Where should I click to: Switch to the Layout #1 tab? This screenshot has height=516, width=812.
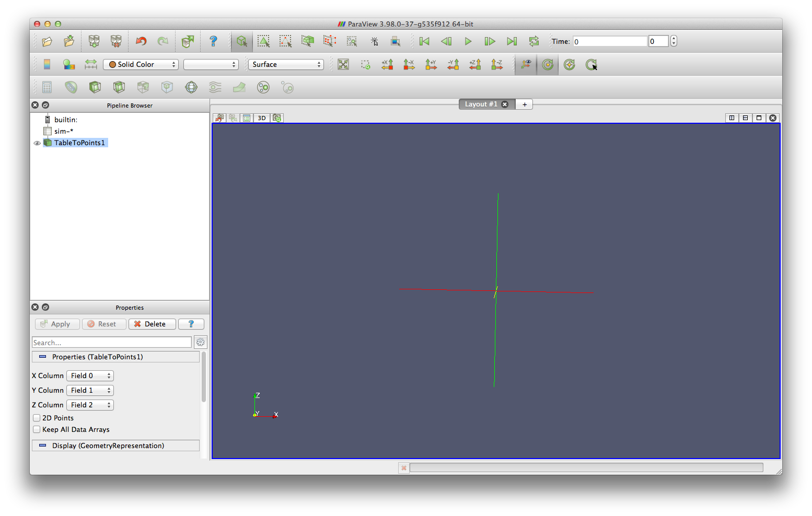481,104
